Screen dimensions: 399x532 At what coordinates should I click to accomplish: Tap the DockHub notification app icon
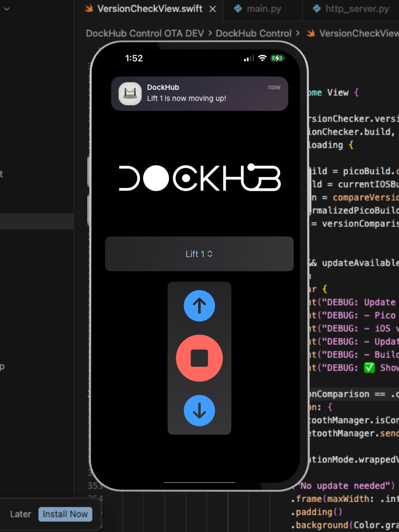pos(130,93)
